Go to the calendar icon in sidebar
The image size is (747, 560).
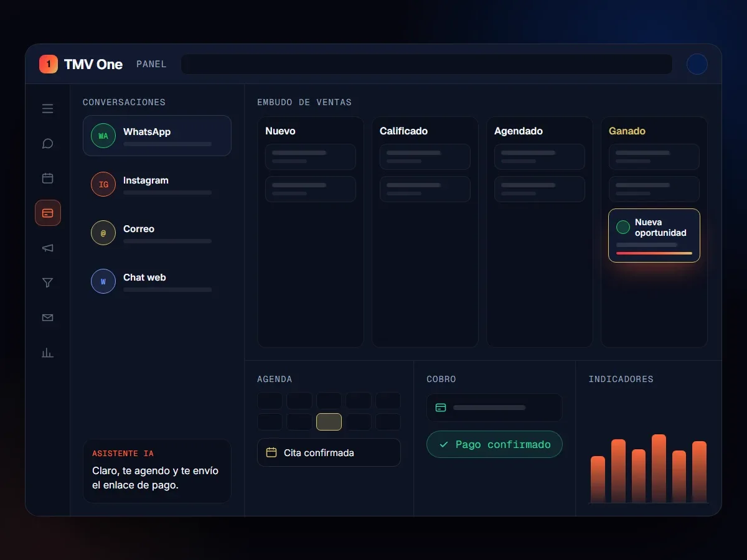tap(47, 179)
